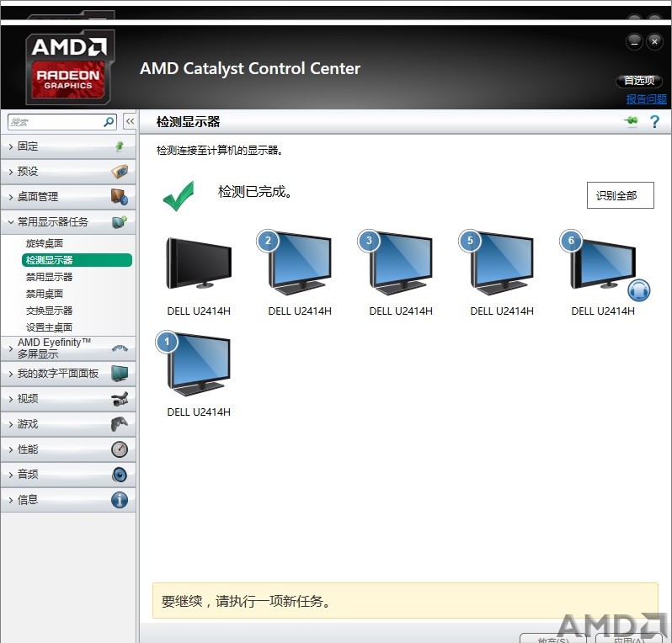This screenshot has width=672, height=643.
Task: Select monitor number 2
Action: tap(300, 263)
